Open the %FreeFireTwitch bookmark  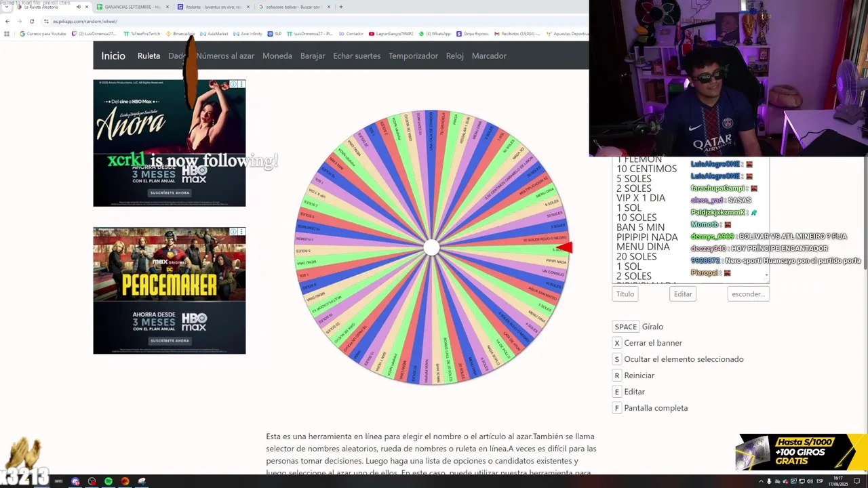[142, 34]
